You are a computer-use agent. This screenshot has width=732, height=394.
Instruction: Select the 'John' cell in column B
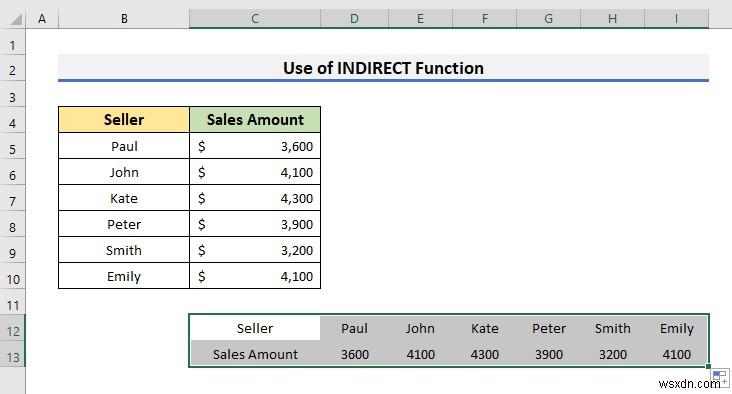tap(124, 172)
